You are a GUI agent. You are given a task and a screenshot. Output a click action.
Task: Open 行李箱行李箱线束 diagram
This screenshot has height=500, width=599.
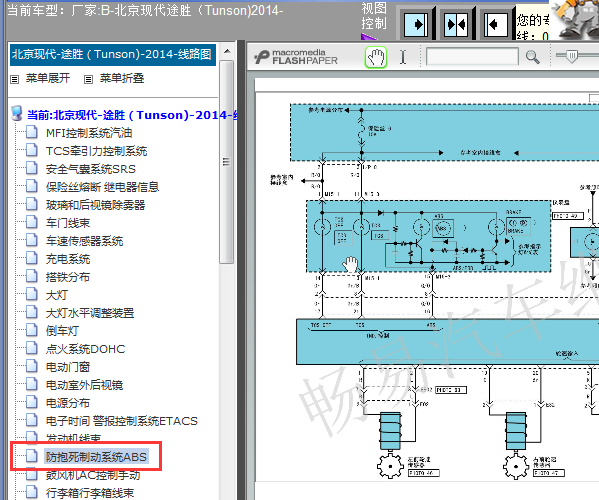(90, 493)
